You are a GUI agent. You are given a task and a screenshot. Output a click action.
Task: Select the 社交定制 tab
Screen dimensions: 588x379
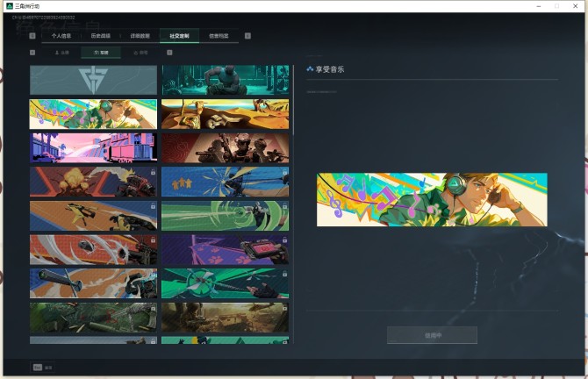179,36
